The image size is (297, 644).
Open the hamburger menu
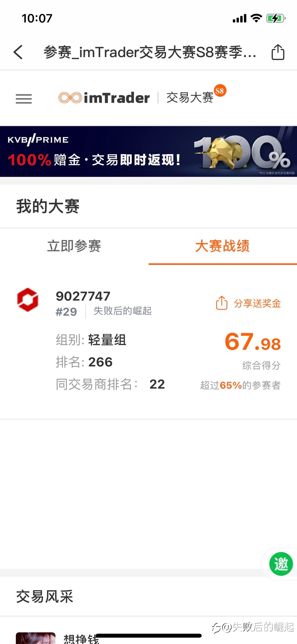click(24, 99)
